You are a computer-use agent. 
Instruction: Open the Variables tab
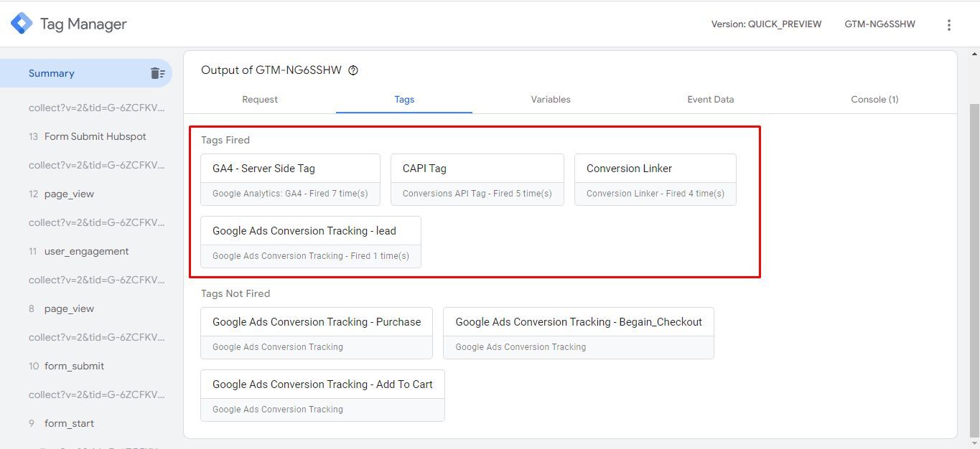(x=551, y=100)
